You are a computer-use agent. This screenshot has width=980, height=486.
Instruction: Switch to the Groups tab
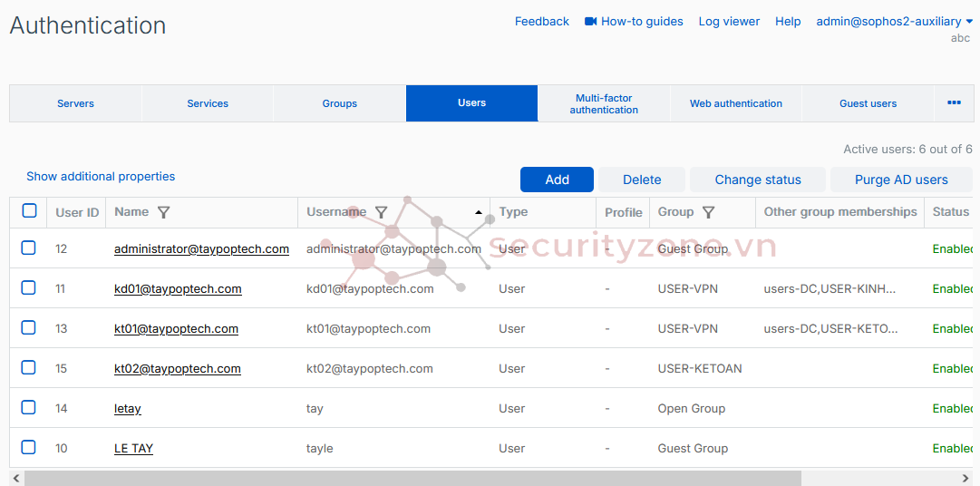point(340,103)
